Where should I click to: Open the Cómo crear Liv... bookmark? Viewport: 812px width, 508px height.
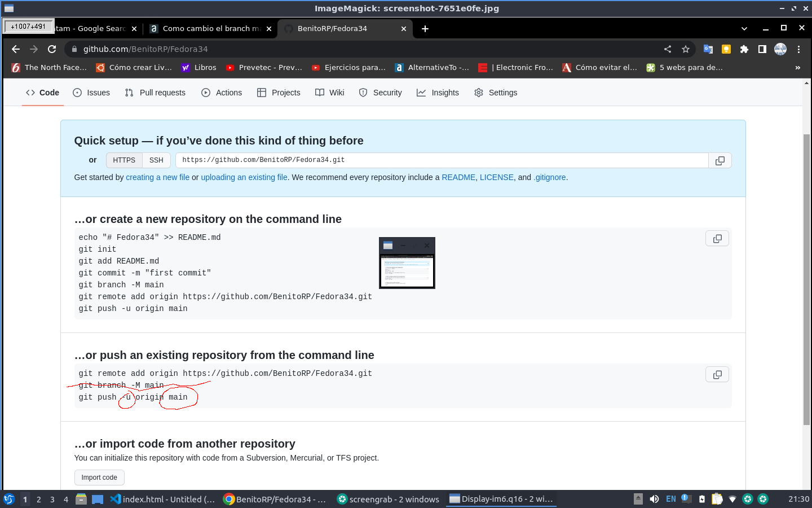(134, 68)
